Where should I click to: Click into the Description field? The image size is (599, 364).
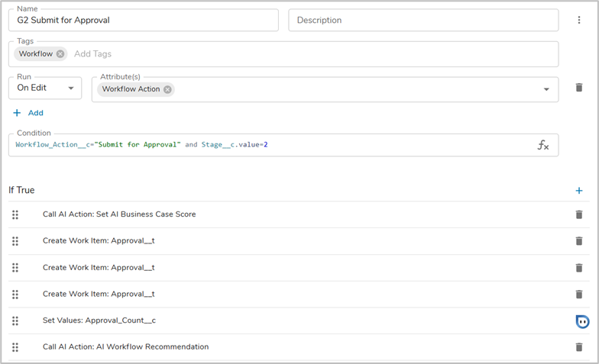tap(423, 21)
